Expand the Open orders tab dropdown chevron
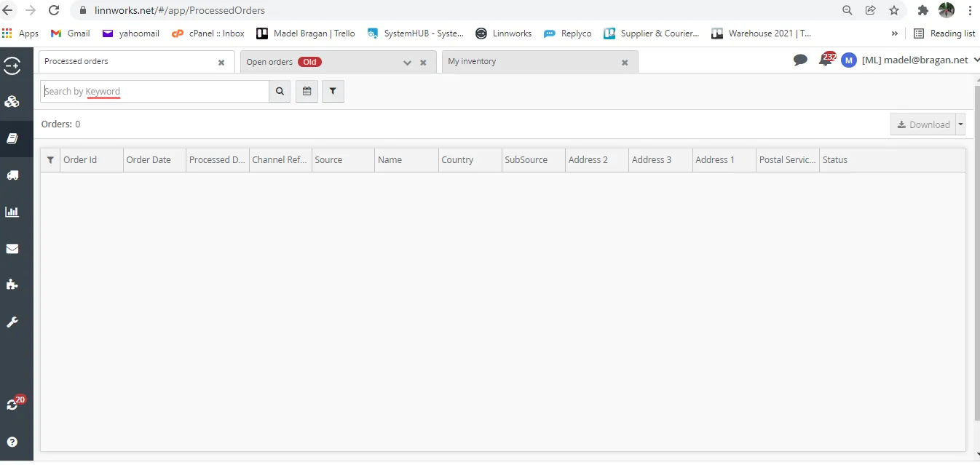 tap(408, 63)
